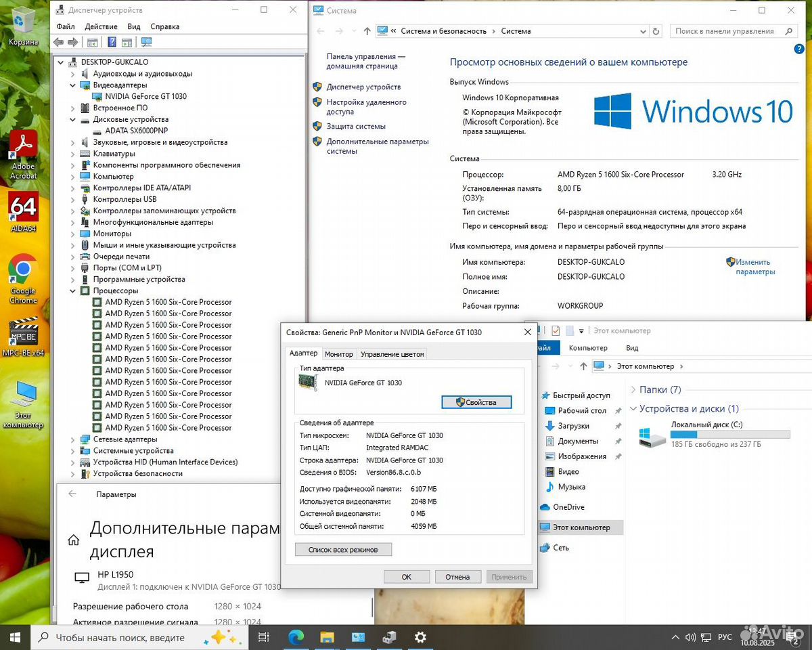Show hidden tray icons with the chevron
This screenshot has width=812, height=650.
(675, 637)
